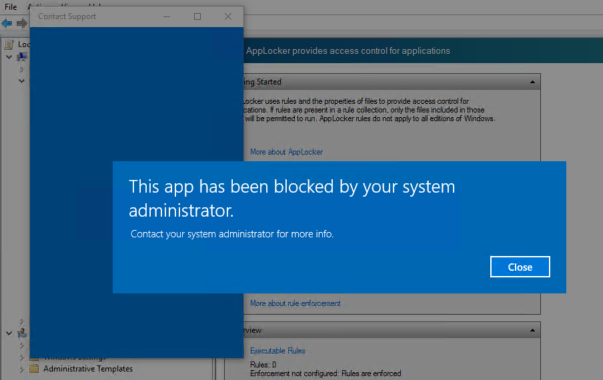Expand the Administrative Templates tree node
This screenshot has width=603, height=380.
(22, 369)
